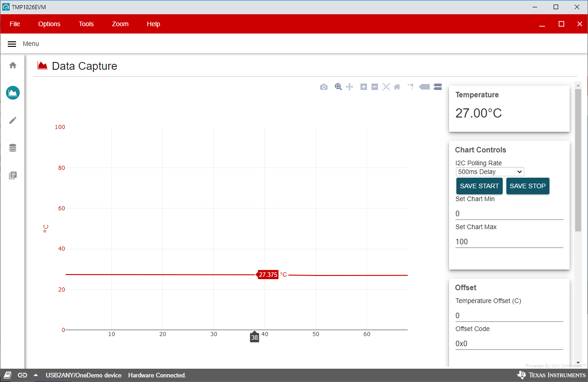Screen dimensions: 588x382
Task: Click the Set Chart Max input field
Action: pos(509,242)
